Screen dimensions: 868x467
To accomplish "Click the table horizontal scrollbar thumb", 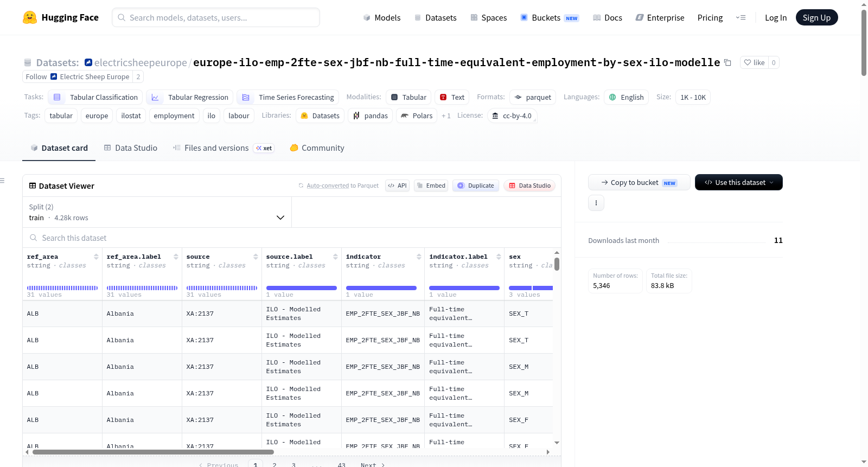I will [153, 452].
